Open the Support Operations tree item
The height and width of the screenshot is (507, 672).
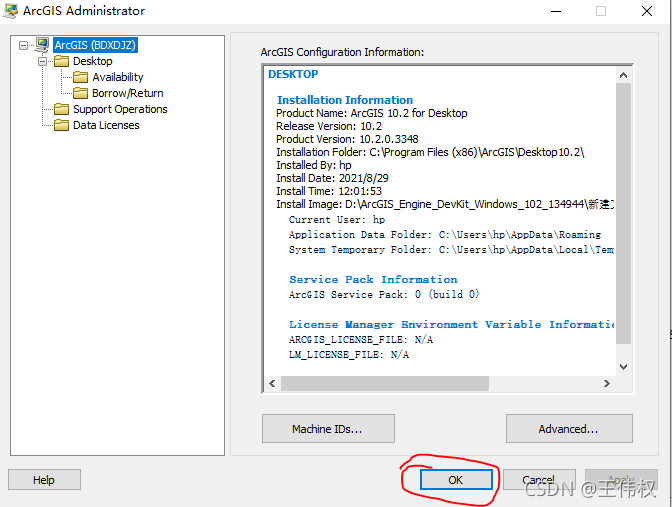pyautogui.click(x=120, y=109)
